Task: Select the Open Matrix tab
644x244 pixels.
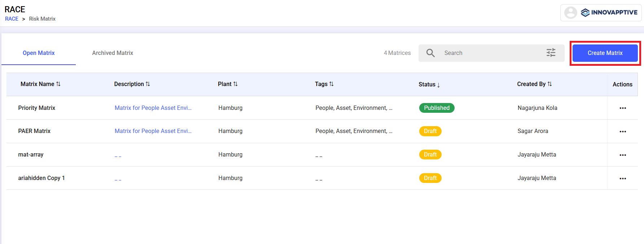Action: [x=39, y=53]
